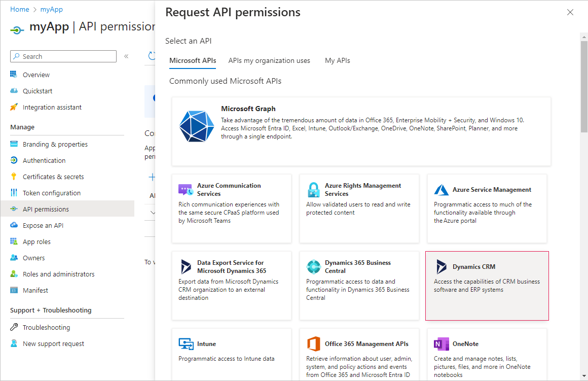
Task: Click the Manifest icon
Action: pyautogui.click(x=14, y=290)
